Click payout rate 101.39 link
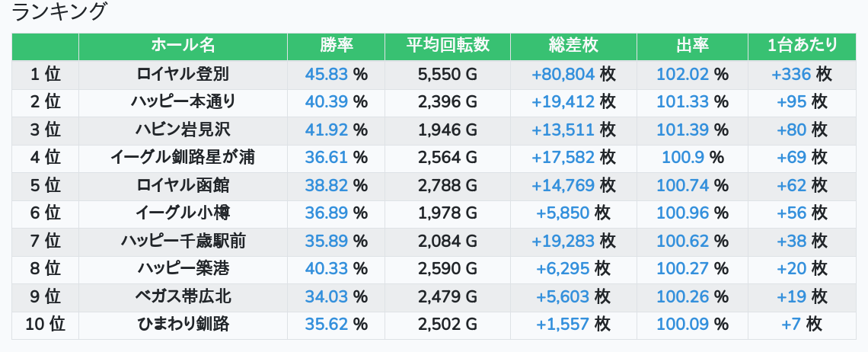 pyautogui.click(x=682, y=130)
